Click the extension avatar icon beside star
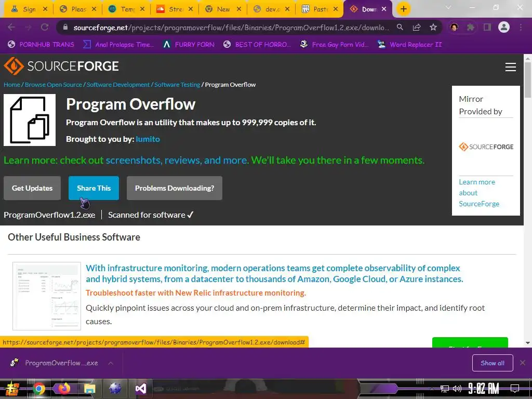532x399 pixels. (454, 27)
